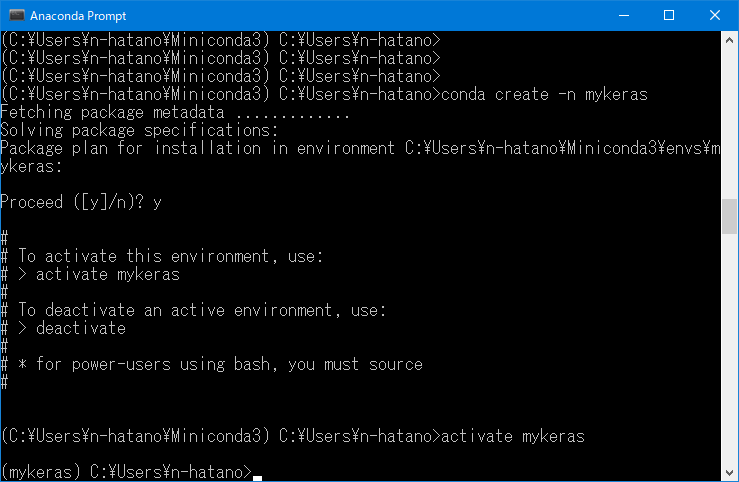Image resolution: width=739 pixels, height=482 pixels.
Task: Click the Anaconda Prompt window icon
Action: pyautogui.click(x=16, y=15)
